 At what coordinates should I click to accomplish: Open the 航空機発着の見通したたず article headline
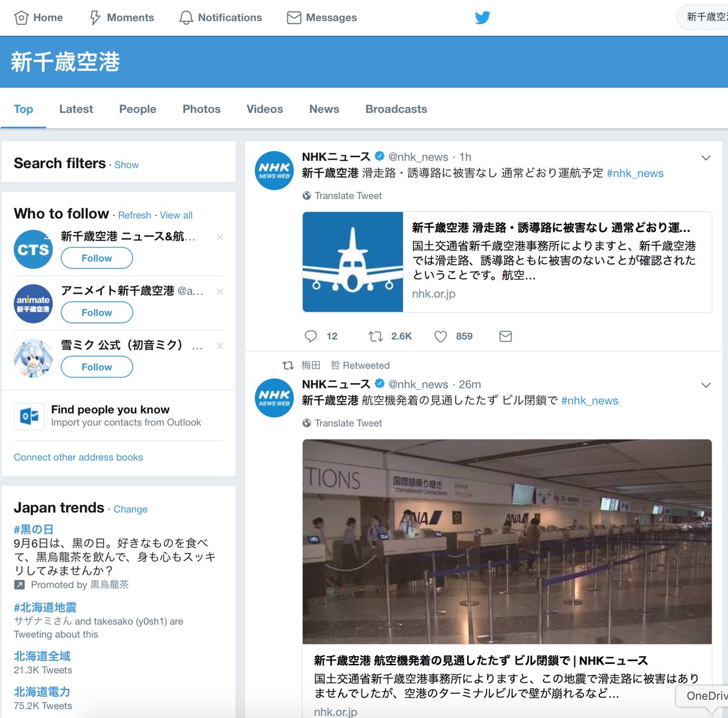tap(481, 661)
